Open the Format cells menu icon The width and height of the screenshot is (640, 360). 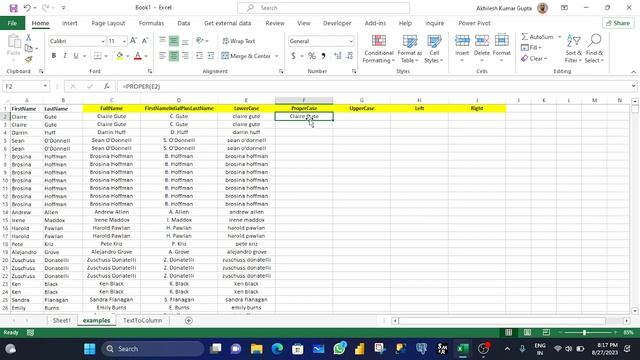coord(502,41)
